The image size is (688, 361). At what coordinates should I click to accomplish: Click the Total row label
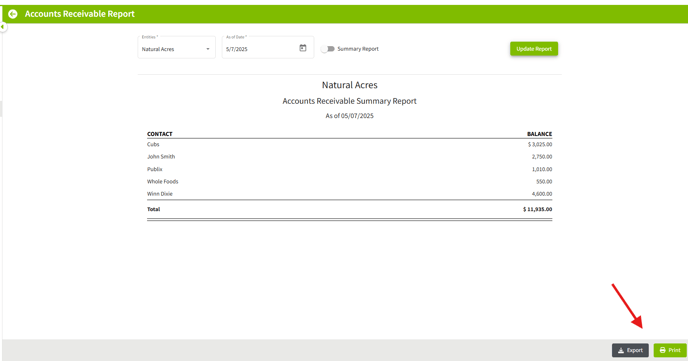tap(154, 209)
